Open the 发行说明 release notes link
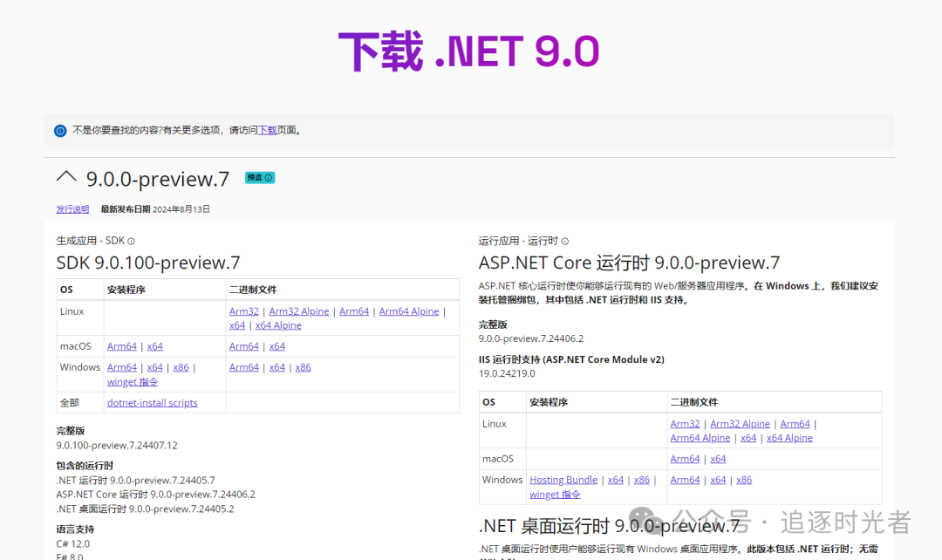Viewport: 942px width, 560px height. coord(72,208)
